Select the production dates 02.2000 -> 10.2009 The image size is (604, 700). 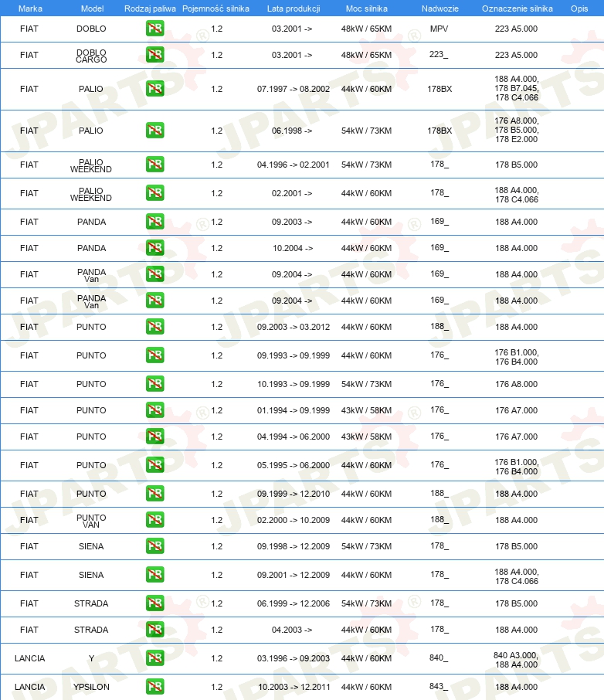pos(294,521)
